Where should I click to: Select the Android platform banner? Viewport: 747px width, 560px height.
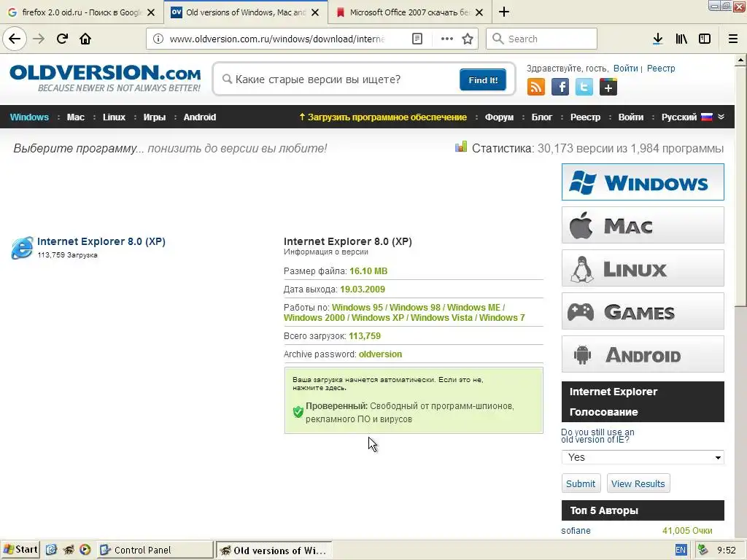(x=643, y=354)
